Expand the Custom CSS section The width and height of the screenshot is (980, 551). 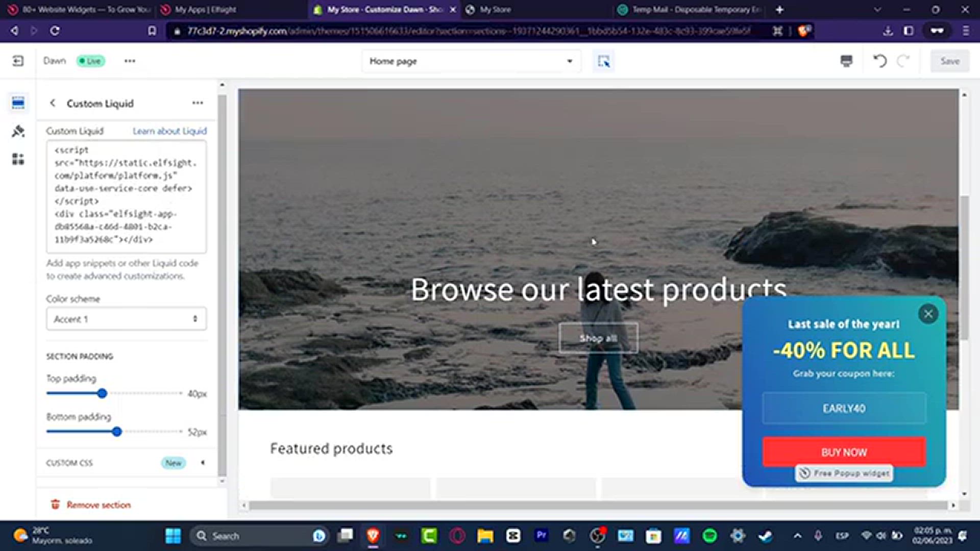[203, 463]
